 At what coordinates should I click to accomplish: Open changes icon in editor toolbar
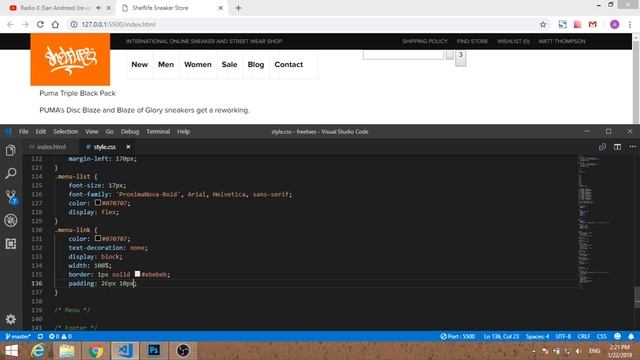[602, 147]
